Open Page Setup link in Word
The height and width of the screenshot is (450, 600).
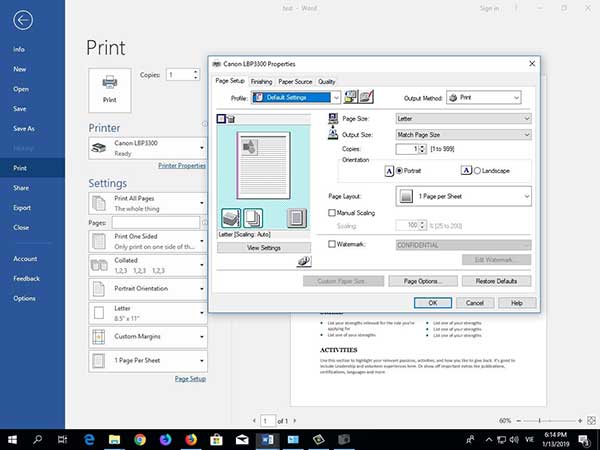pos(190,379)
